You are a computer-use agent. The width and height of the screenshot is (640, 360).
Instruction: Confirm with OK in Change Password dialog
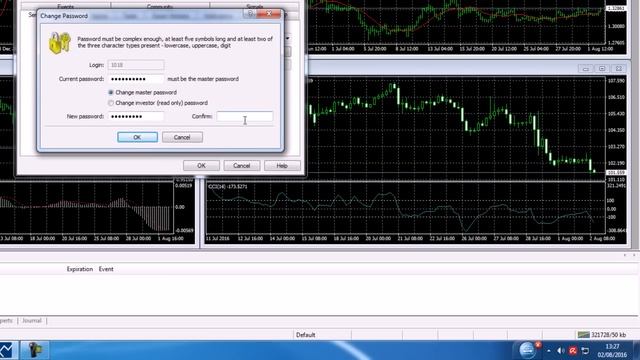pyautogui.click(x=138, y=137)
